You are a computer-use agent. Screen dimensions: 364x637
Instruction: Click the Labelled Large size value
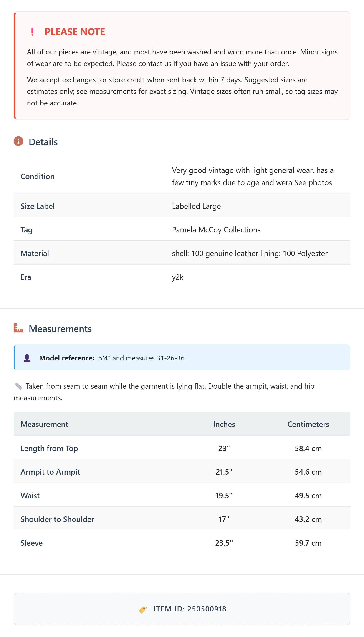point(196,206)
